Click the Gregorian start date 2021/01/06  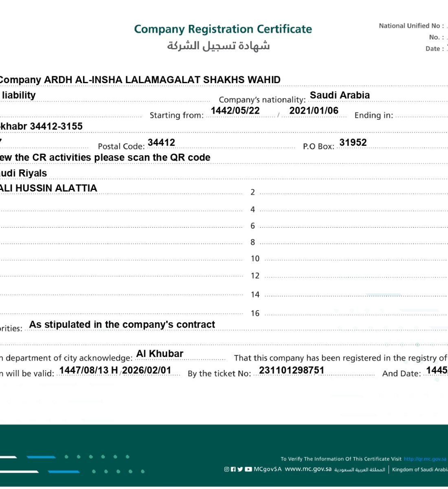click(314, 111)
